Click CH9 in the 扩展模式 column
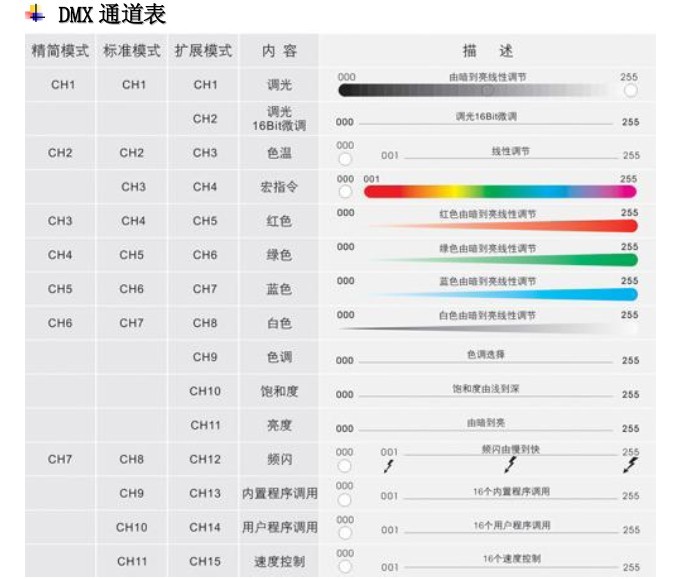 point(205,357)
